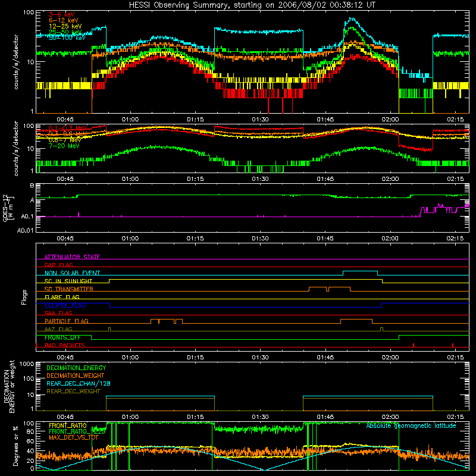Select 02:15 tick under the GOES panel
This screenshot has height=476, width=476.
(x=455, y=239)
